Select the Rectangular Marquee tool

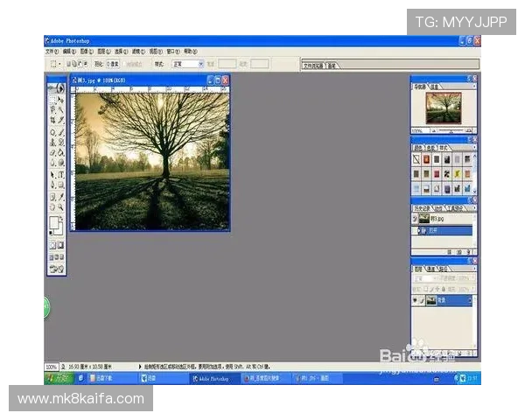point(52,100)
